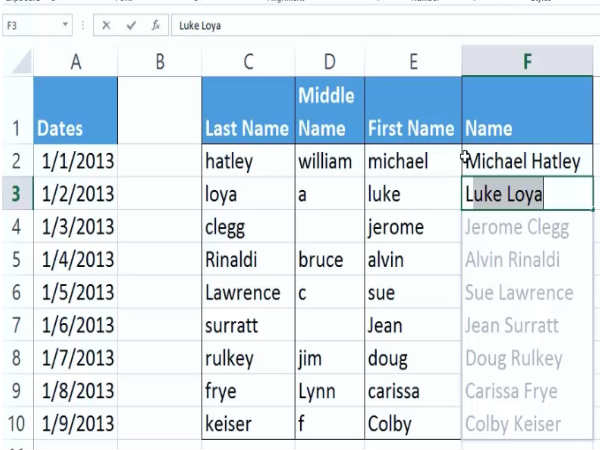600x450 pixels.
Task: Select row 7 header
Action: 16,326
